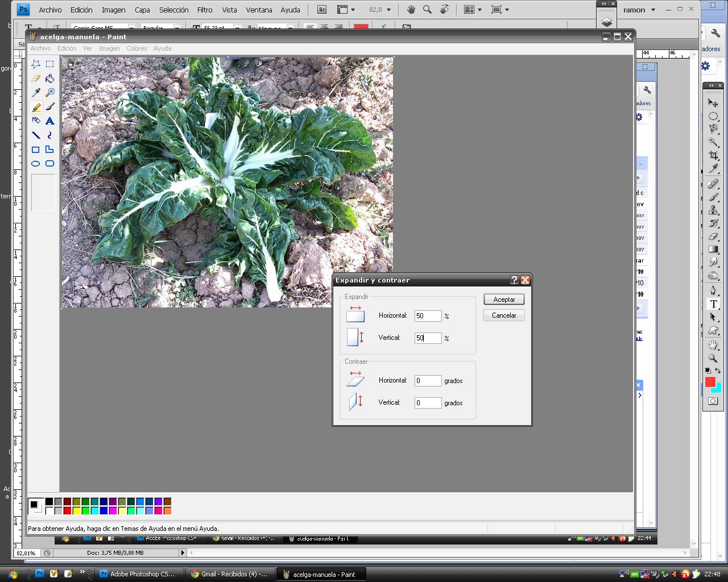Select the Polygon shape tool in Paint

[x=50, y=149]
